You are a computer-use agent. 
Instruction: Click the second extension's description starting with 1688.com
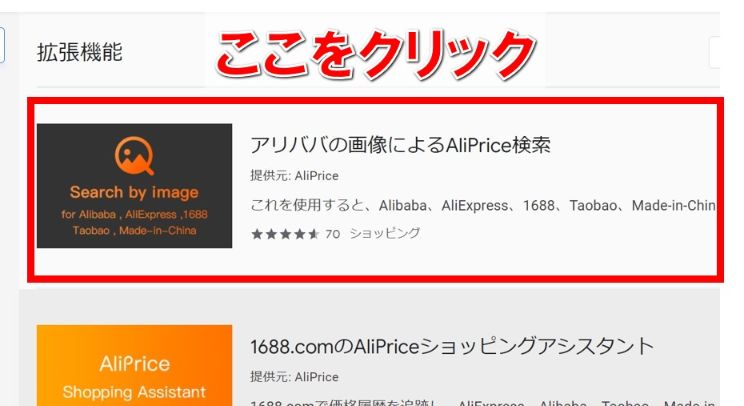click(x=483, y=403)
